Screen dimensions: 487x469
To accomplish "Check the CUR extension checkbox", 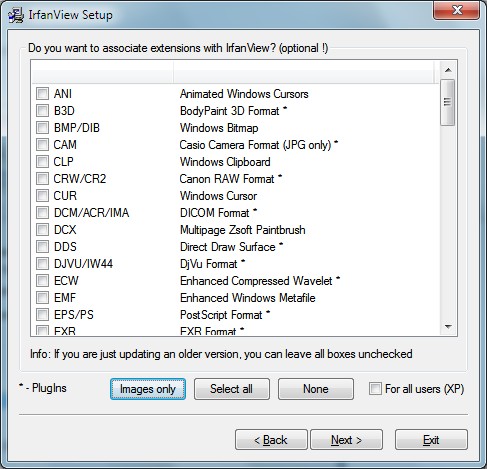I will [42, 196].
